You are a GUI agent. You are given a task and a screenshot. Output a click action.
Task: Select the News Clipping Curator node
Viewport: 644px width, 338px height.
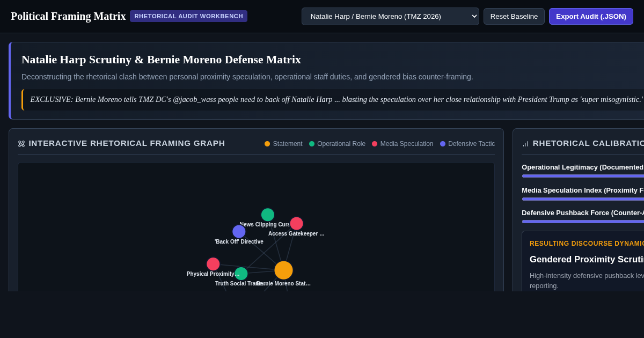tap(268, 215)
